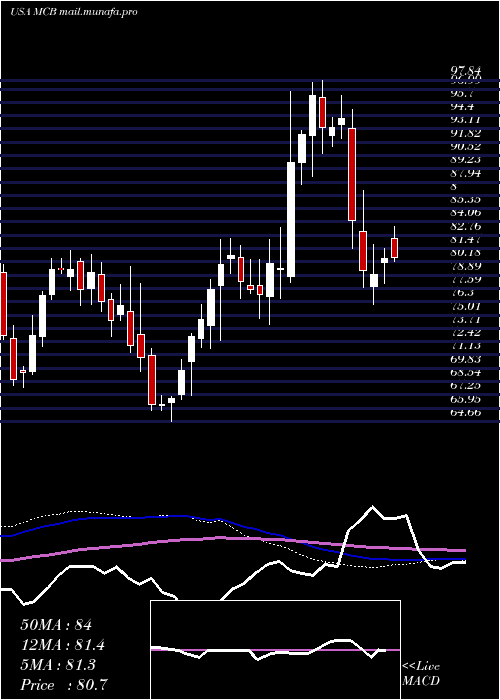Click the 97.84 price level label
This screenshot has height=700, width=500.
pos(466,71)
